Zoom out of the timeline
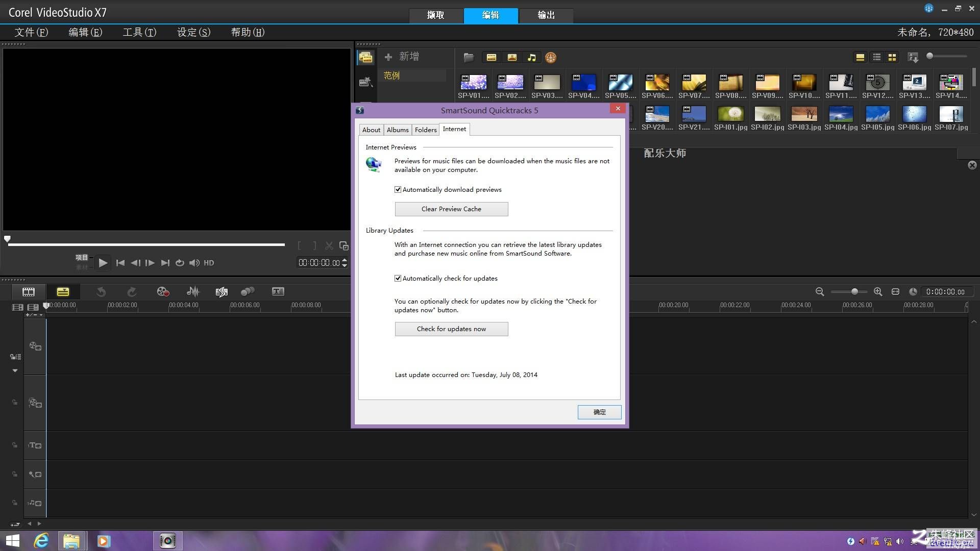This screenshot has height=551, width=980. (x=820, y=292)
